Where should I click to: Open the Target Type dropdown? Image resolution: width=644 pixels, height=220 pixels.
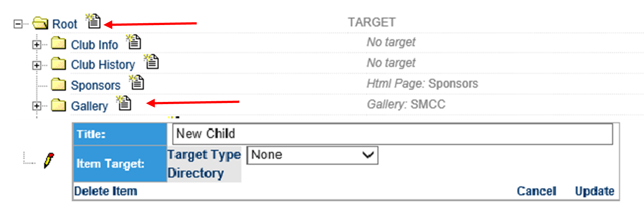pyautogui.click(x=312, y=155)
